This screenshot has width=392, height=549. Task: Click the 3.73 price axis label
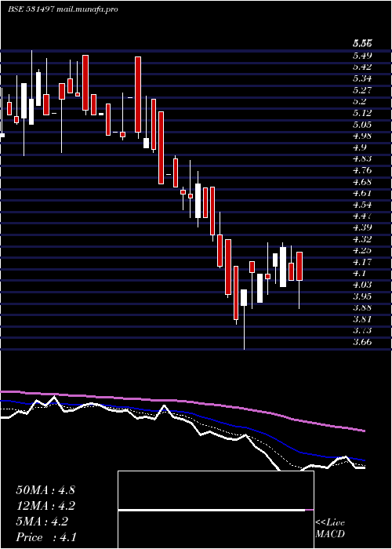[362, 330]
